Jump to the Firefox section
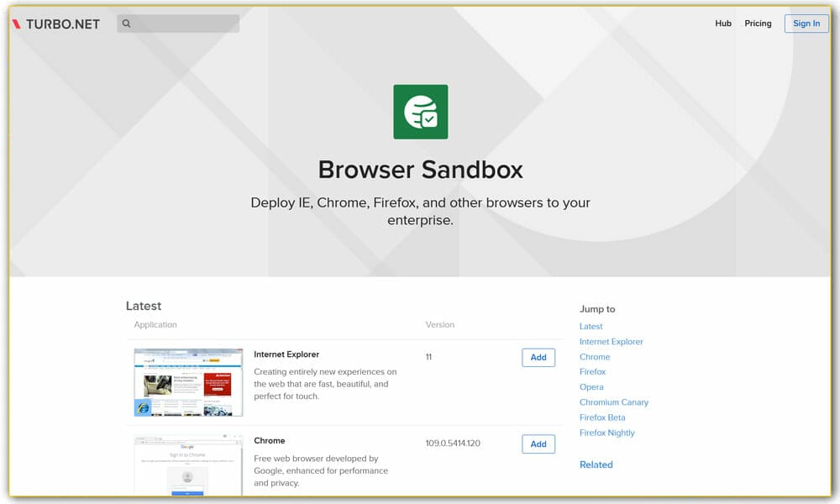This screenshot has width=840, height=504. click(592, 371)
